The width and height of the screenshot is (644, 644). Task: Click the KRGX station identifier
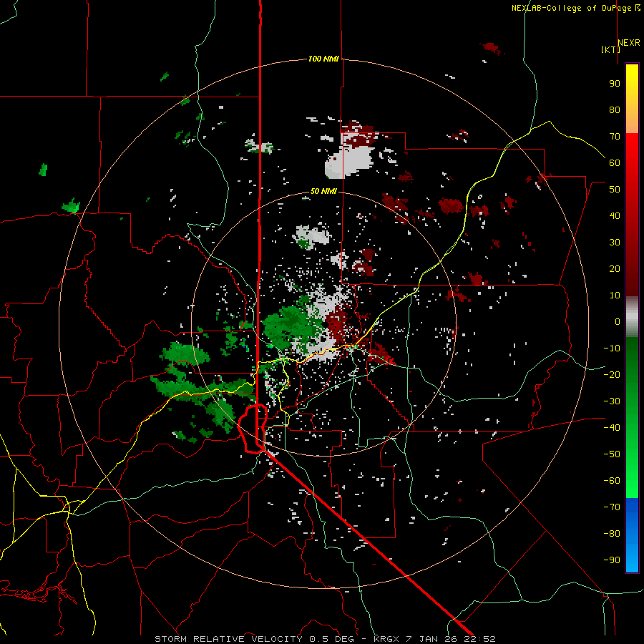pyautogui.click(x=388, y=639)
